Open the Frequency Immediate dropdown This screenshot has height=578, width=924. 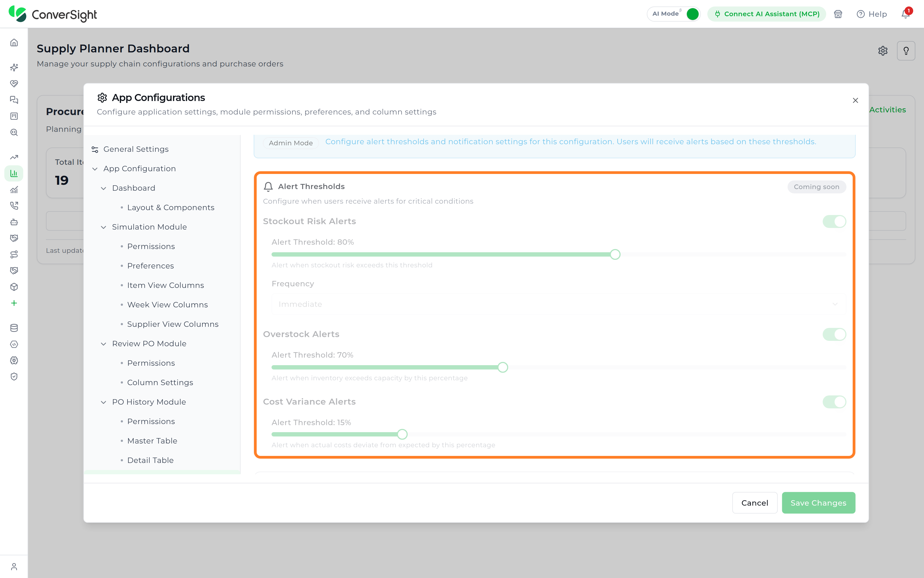tap(558, 304)
